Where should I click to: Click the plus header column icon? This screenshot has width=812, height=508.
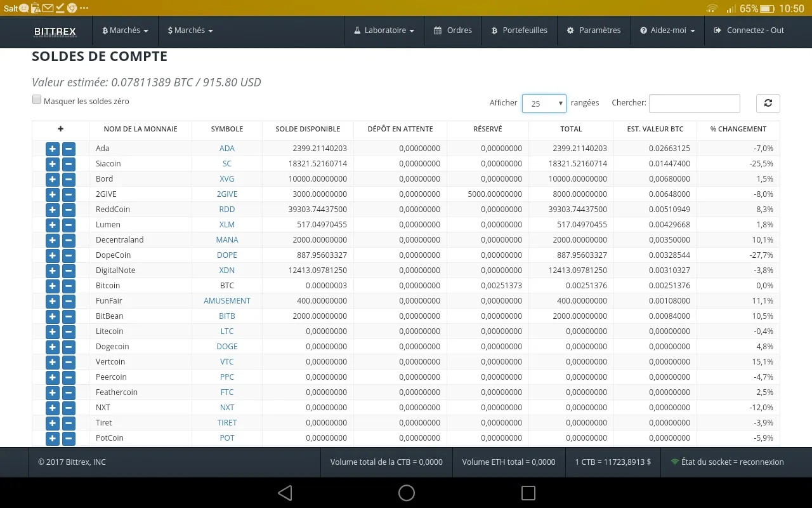click(60, 129)
